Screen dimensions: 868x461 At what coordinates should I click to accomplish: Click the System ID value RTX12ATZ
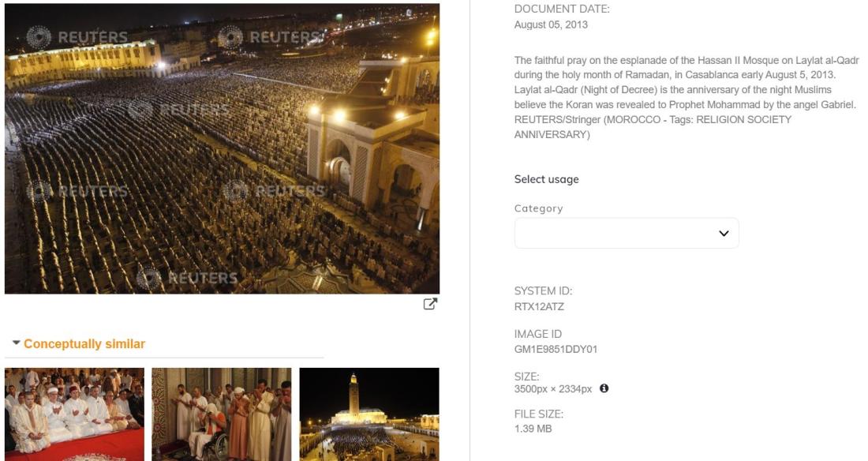[x=539, y=306]
